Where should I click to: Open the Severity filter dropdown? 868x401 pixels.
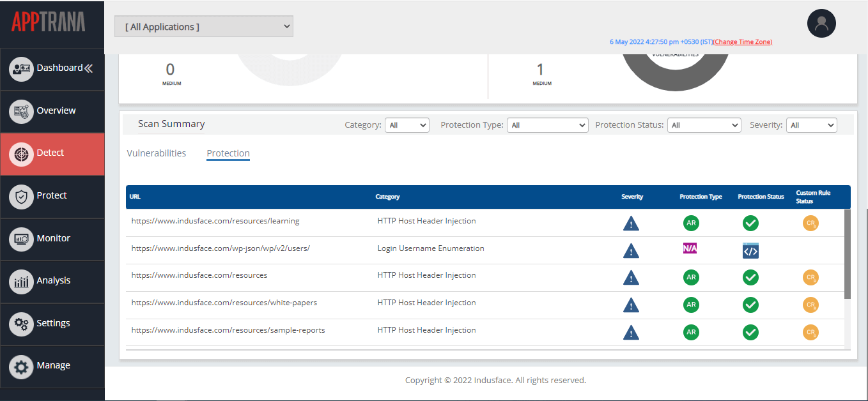(811, 125)
